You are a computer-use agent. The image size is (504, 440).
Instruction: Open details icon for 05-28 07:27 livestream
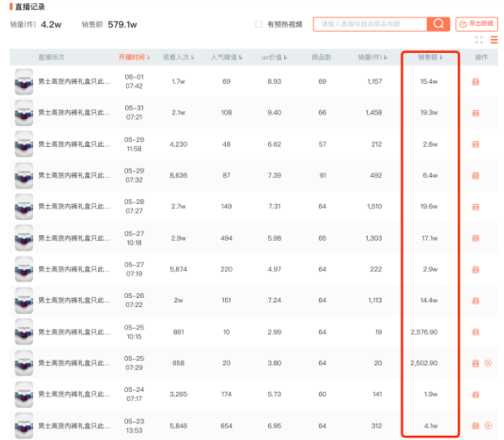tap(476, 206)
